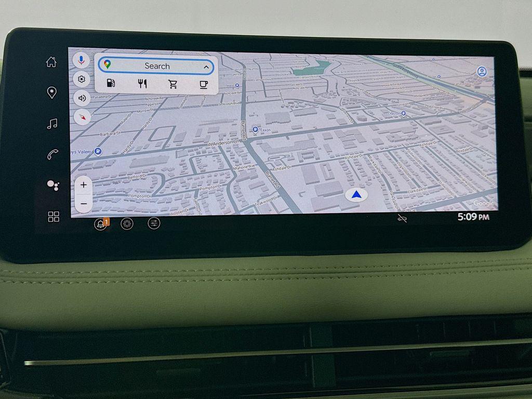The width and height of the screenshot is (532, 399).
Task: Open the Phone app from the sidebar
Action: (52, 154)
